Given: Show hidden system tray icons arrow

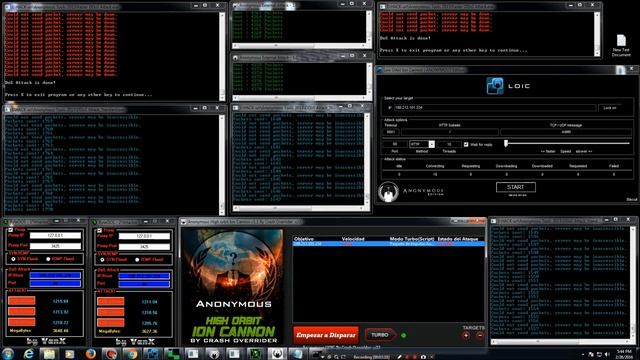Looking at the screenshot, I should point(583,354).
